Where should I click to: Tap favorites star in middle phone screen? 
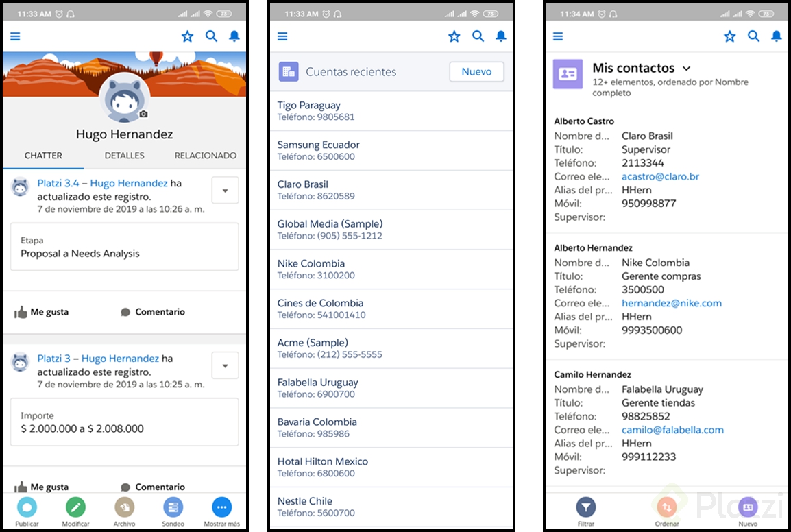(454, 36)
